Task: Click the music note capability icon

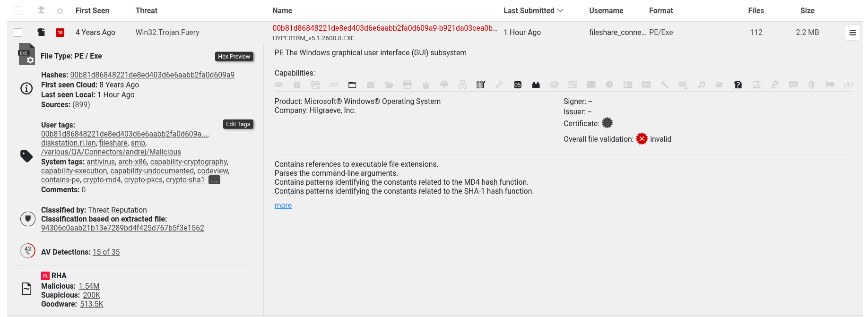Action: click(x=701, y=85)
